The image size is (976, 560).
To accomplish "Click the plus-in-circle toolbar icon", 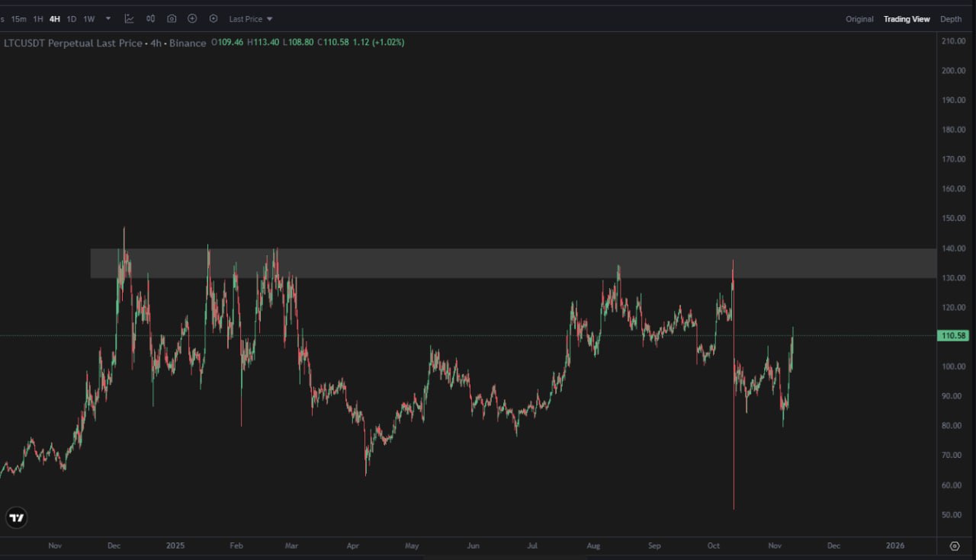I will [192, 18].
